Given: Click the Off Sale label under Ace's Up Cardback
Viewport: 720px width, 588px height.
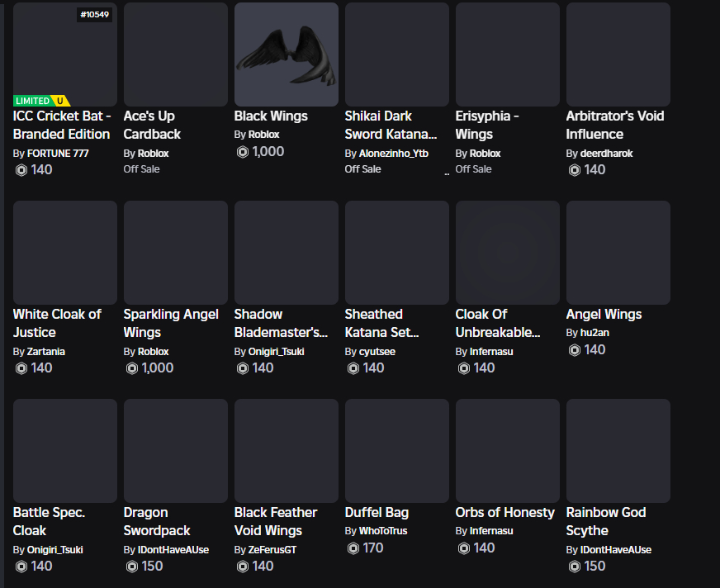Looking at the screenshot, I should point(141,169).
